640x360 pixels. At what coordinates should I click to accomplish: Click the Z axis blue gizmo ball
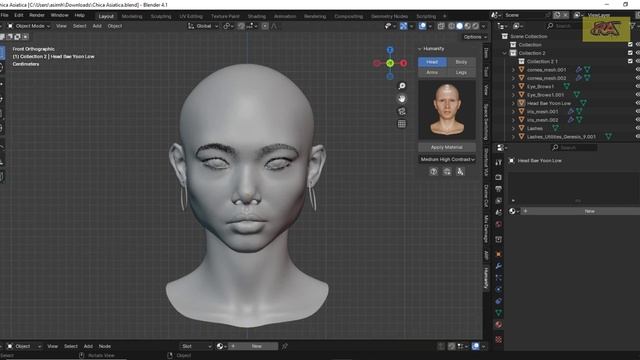[390, 50]
